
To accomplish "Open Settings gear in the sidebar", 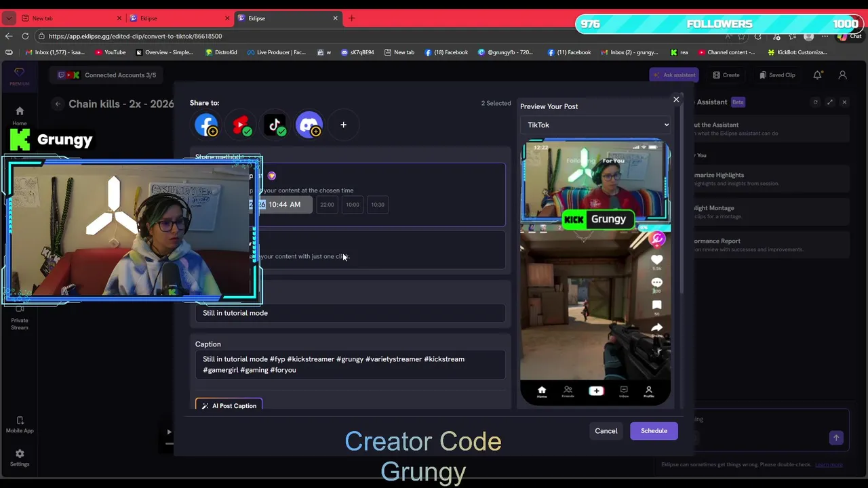I will tap(20, 458).
